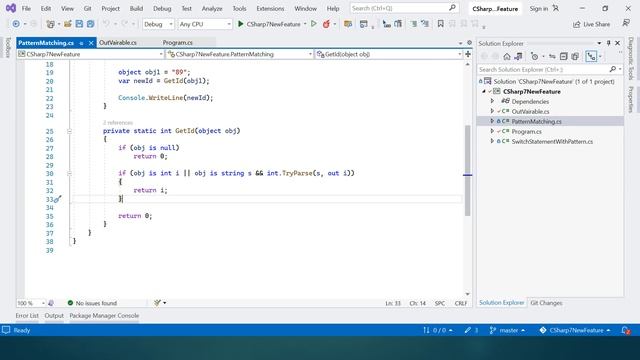Click Show All Files icon

575,56
